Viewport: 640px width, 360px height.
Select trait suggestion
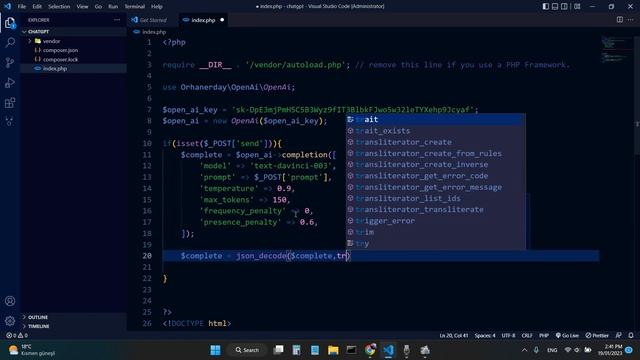click(436, 120)
